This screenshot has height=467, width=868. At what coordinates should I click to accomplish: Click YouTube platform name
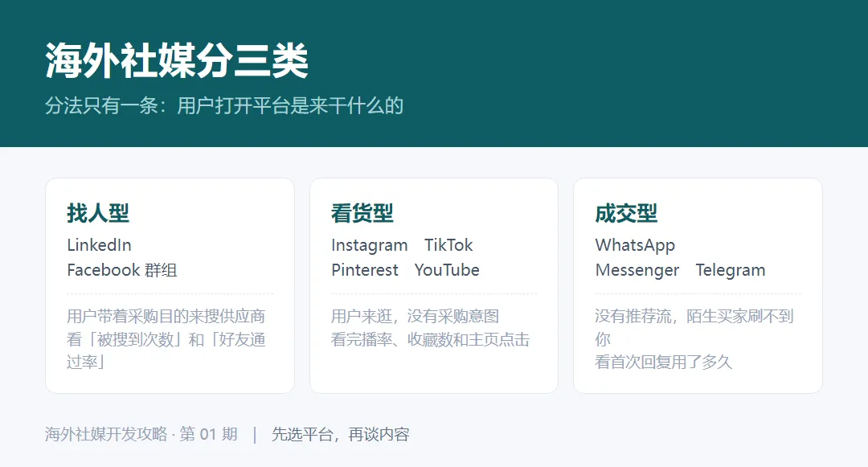[x=447, y=270]
